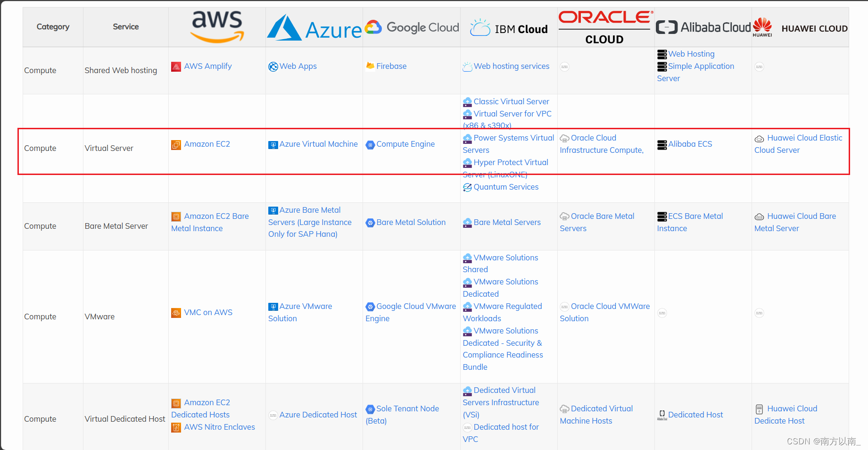Click the red AWS Amplify icon
The height and width of the screenshot is (450, 868).
(x=176, y=67)
